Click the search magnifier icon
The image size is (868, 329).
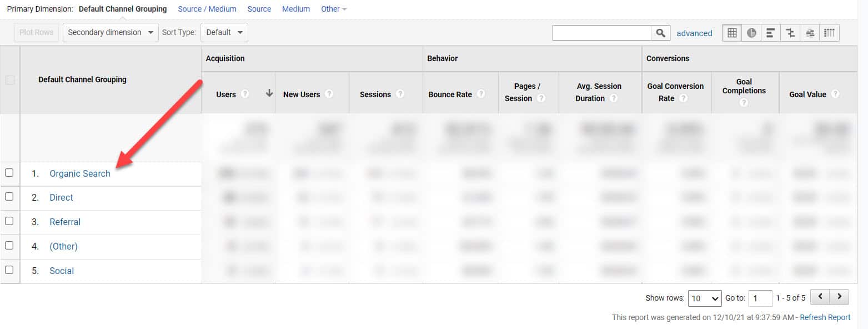661,33
